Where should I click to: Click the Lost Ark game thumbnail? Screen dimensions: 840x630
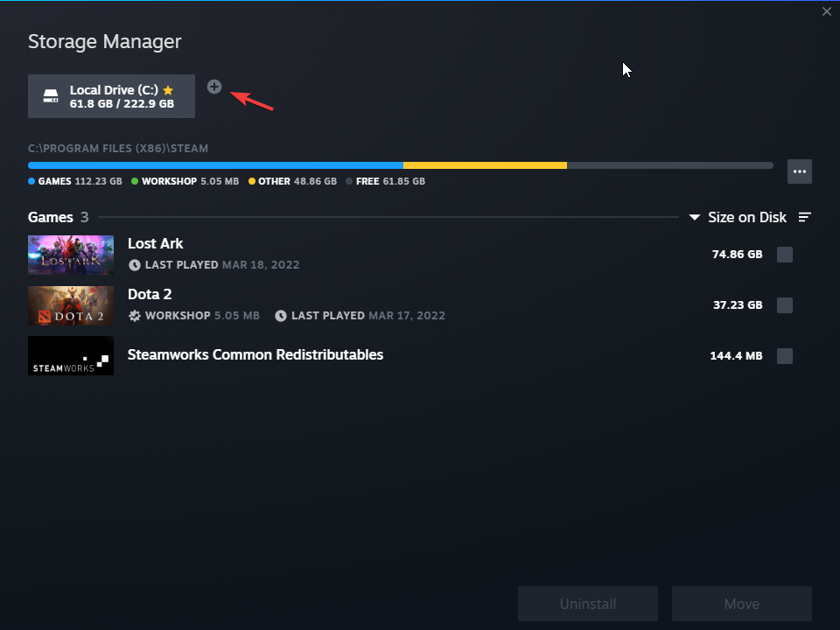click(71, 255)
